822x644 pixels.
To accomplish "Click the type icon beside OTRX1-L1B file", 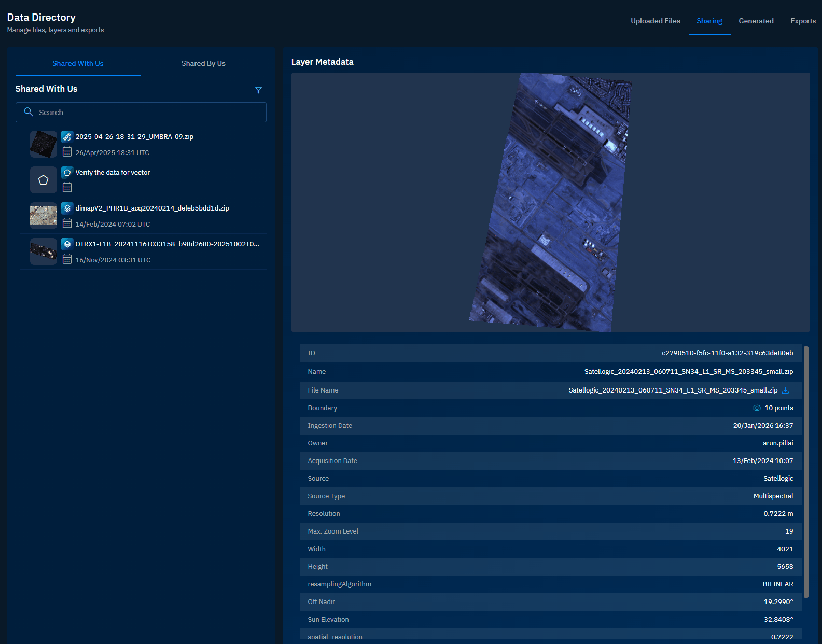I will 67,244.
